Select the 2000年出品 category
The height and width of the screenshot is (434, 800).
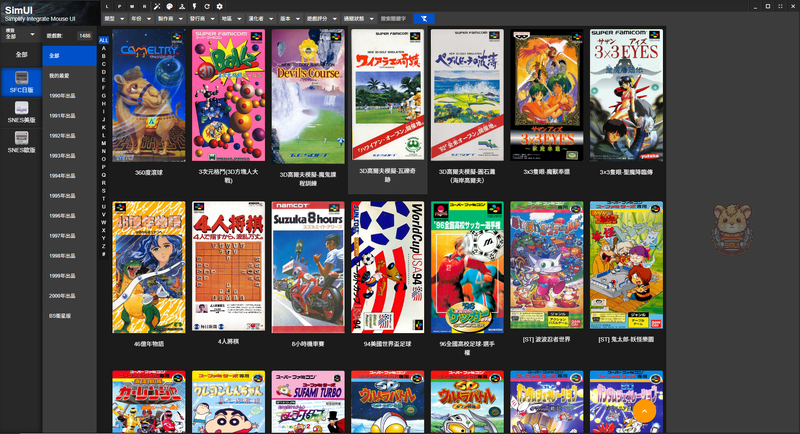[x=69, y=296]
